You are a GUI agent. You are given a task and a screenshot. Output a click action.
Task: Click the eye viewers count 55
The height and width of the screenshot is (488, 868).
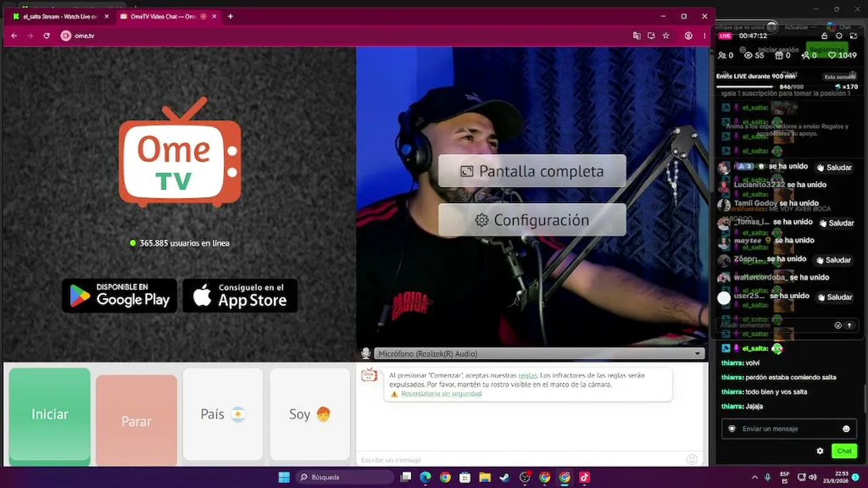tap(755, 56)
